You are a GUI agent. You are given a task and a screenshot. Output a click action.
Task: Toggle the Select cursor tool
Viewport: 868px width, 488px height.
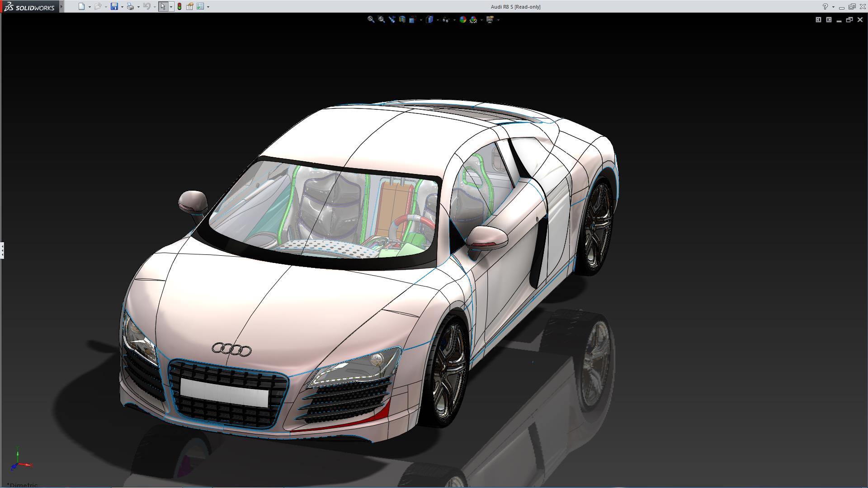pyautogui.click(x=163, y=6)
